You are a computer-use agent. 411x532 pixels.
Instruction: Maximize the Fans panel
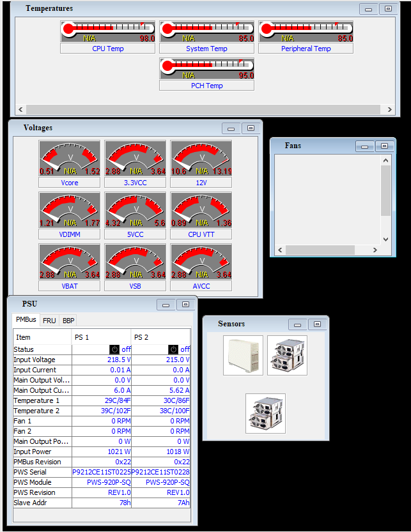(385, 147)
